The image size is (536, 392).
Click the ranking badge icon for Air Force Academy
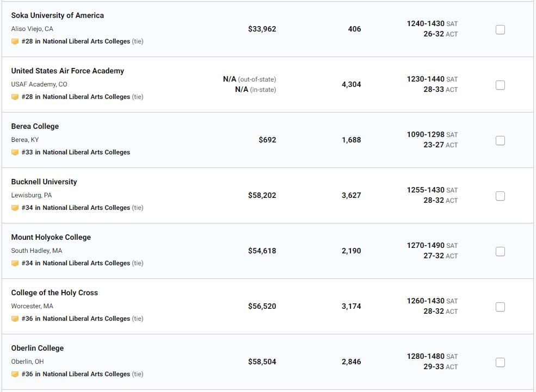point(15,97)
